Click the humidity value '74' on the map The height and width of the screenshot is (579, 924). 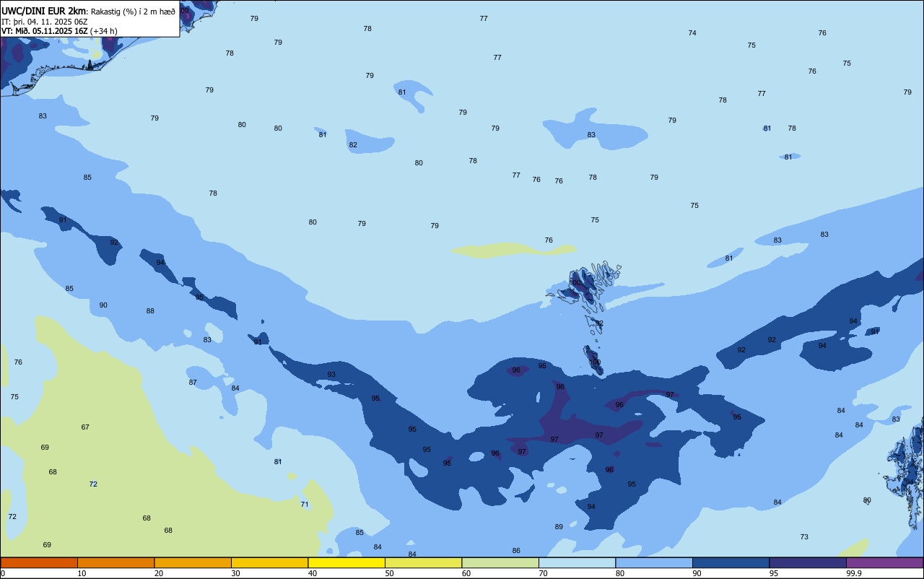[692, 33]
